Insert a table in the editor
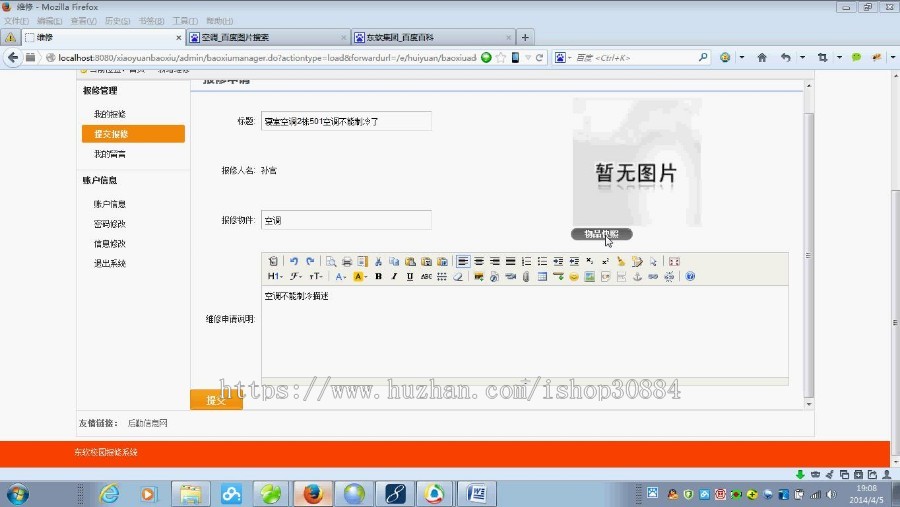Viewport: 900px width, 507px height. 542,277
